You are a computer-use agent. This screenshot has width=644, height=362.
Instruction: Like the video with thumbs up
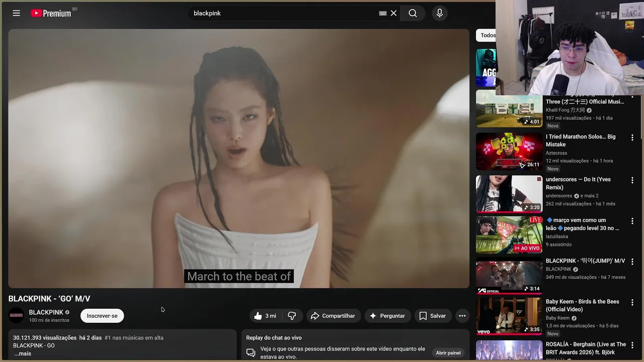(x=265, y=316)
